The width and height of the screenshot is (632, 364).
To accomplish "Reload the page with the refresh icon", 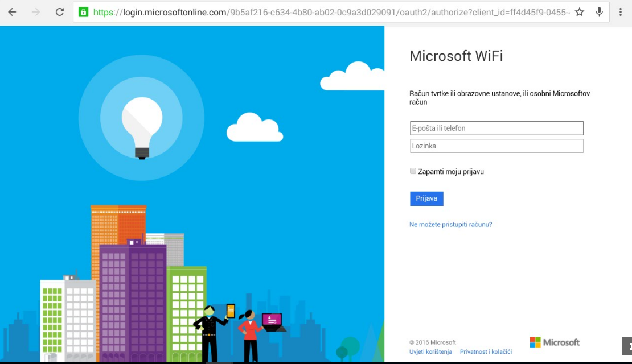I will coord(60,12).
